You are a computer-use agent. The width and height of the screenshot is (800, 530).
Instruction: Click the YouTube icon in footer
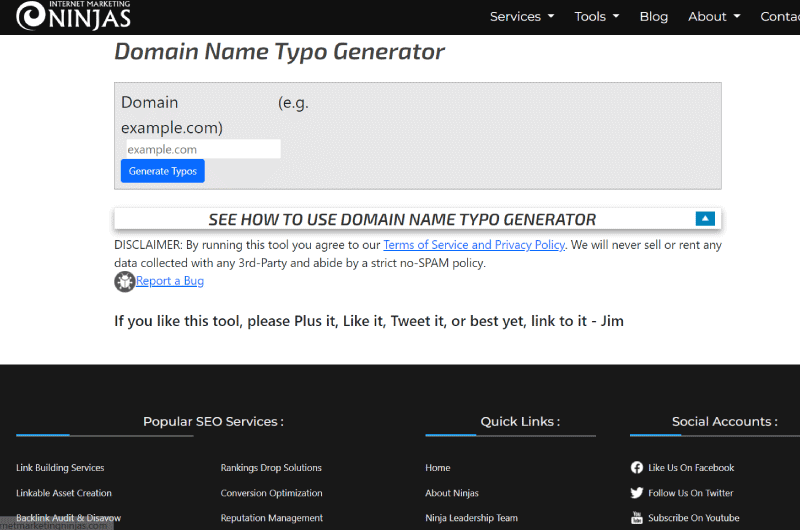[637, 518]
